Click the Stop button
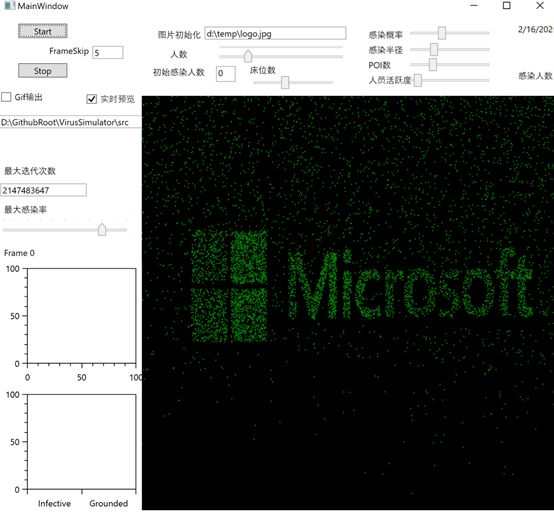 (42, 71)
